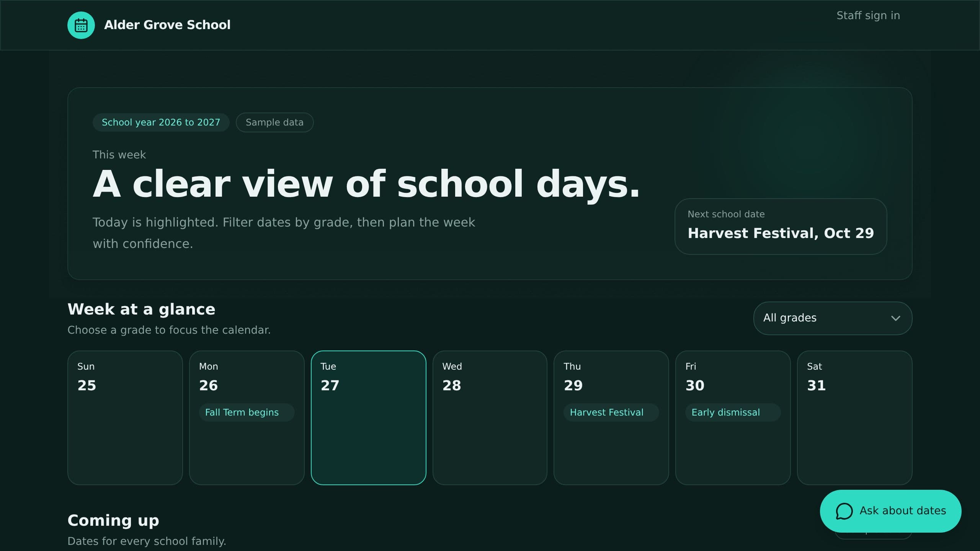This screenshot has height=551, width=980.
Task: Open the Fall Term begins event
Action: click(x=247, y=412)
